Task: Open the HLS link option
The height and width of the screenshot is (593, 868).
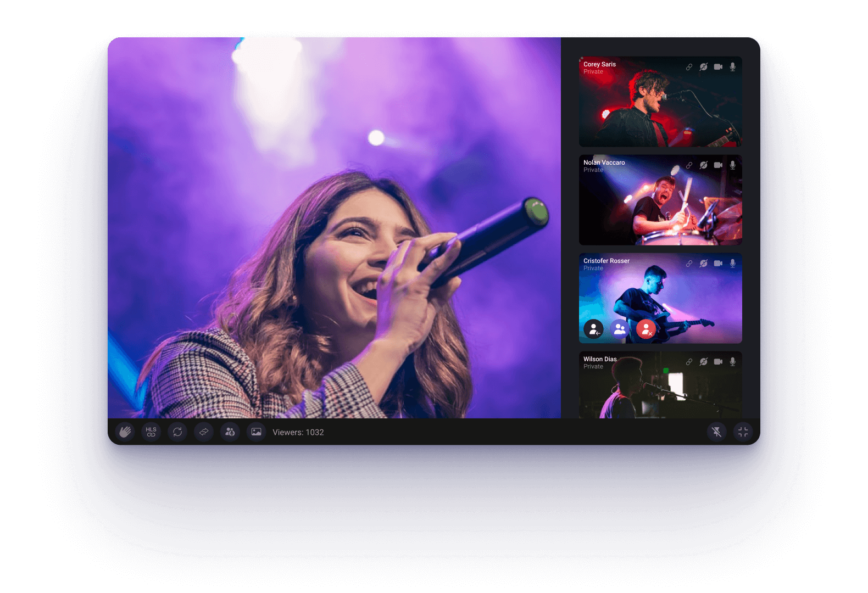Action: pyautogui.click(x=151, y=432)
